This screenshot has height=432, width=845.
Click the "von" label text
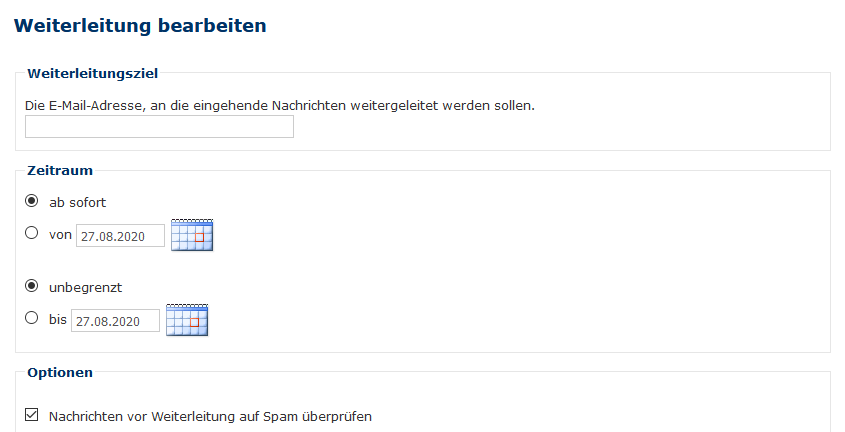pyautogui.click(x=60, y=234)
